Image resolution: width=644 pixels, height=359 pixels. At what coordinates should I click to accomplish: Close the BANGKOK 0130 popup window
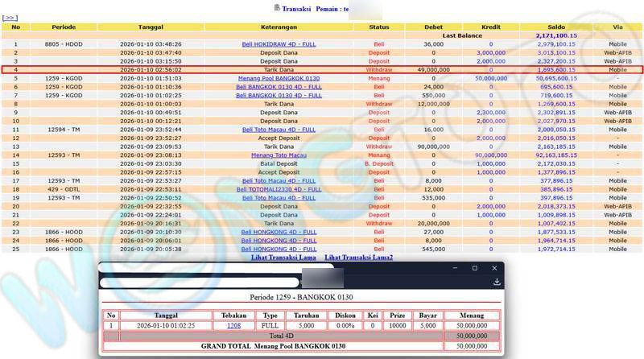click(x=493, y=268)
